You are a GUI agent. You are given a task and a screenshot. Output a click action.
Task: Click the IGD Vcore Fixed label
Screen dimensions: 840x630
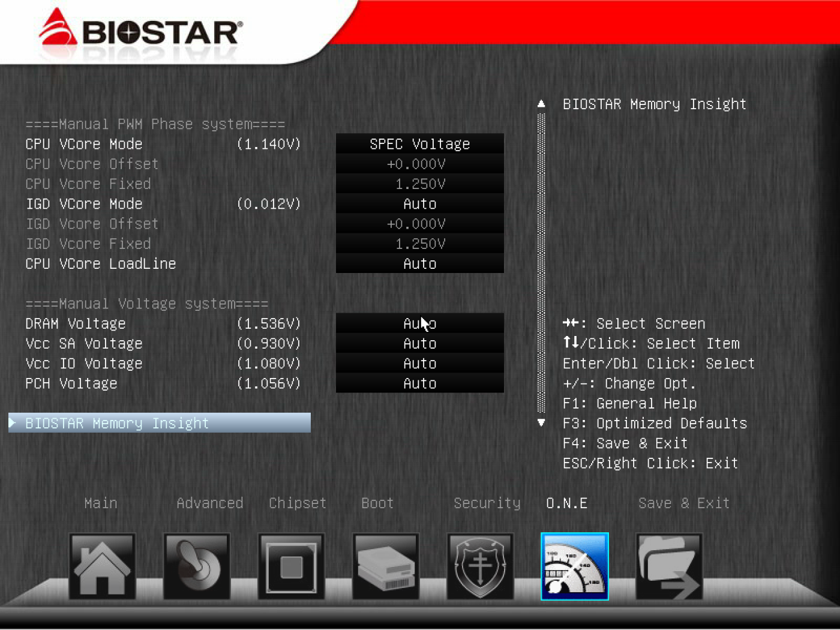88,244
